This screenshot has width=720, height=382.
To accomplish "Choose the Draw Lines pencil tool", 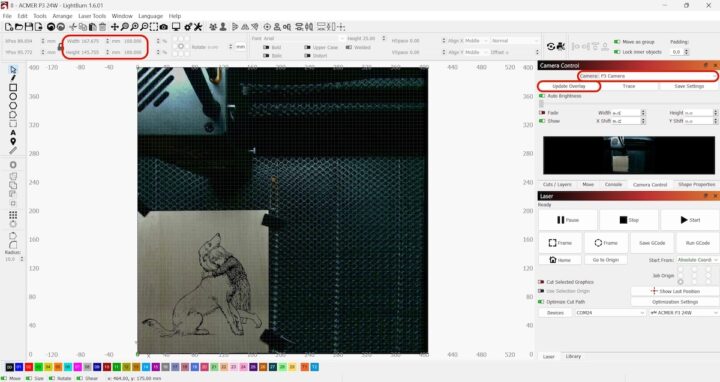I will 13,78.
